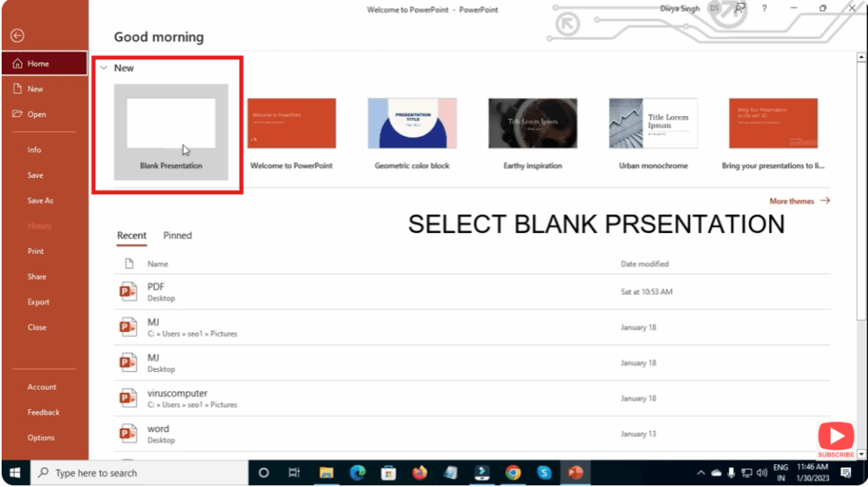Open the viruscomputer presentation

click(472, 398)
